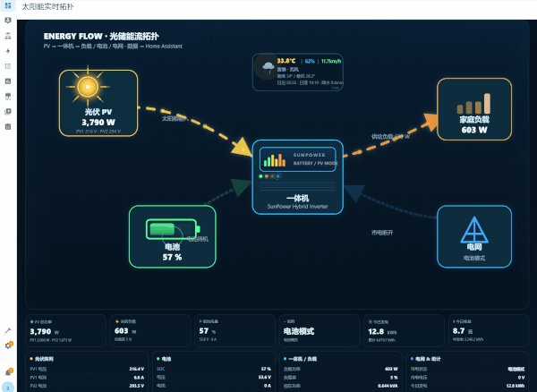Open the 603 W load stat tile
This screenshot has width=537, height=392.
click(x=150, y=331)
